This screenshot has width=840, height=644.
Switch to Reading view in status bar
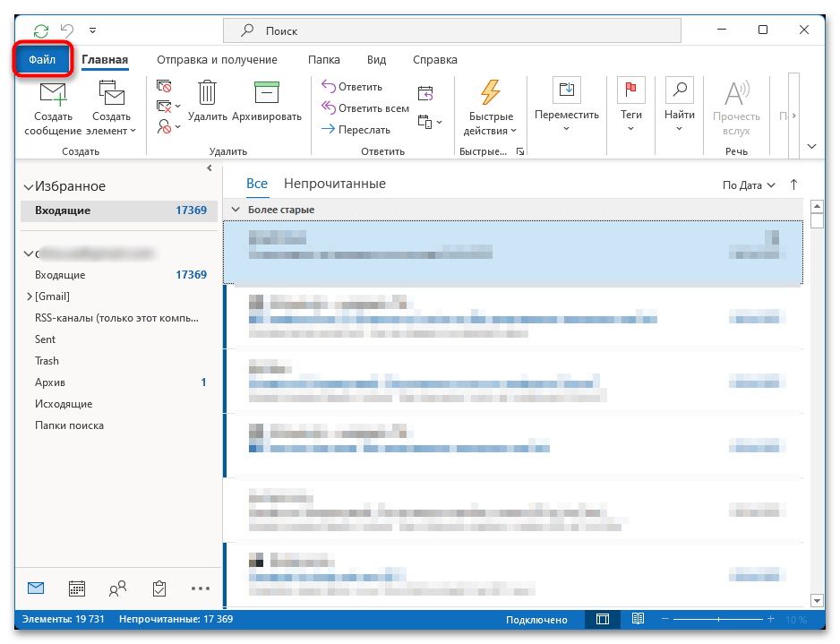pyautogui.click(x=638, y=619)
